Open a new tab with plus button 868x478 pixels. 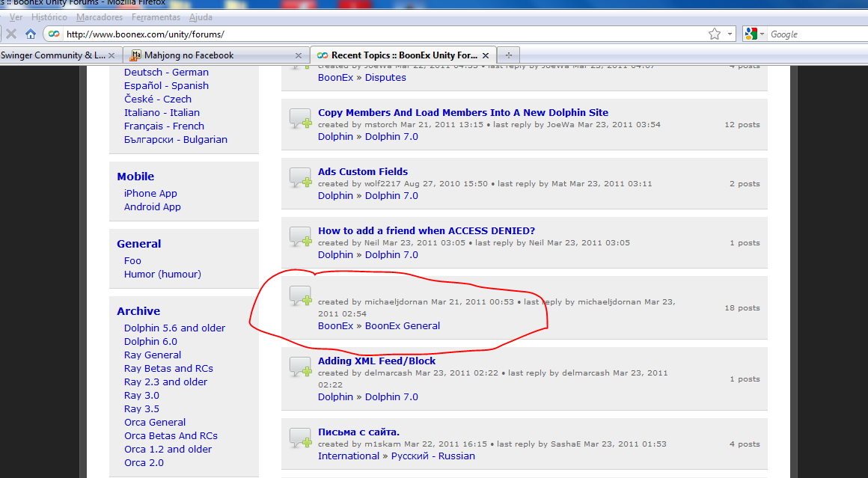[509, 55]
